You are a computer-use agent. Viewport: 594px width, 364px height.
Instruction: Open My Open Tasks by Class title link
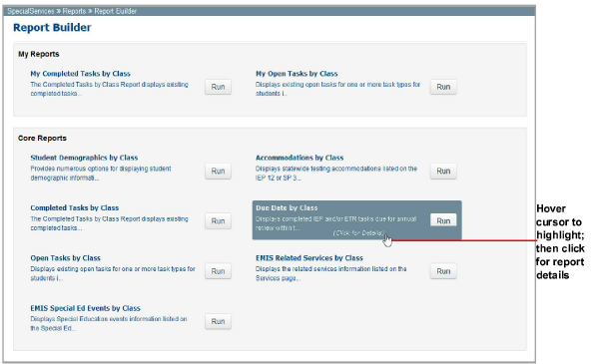coord(297,74)
